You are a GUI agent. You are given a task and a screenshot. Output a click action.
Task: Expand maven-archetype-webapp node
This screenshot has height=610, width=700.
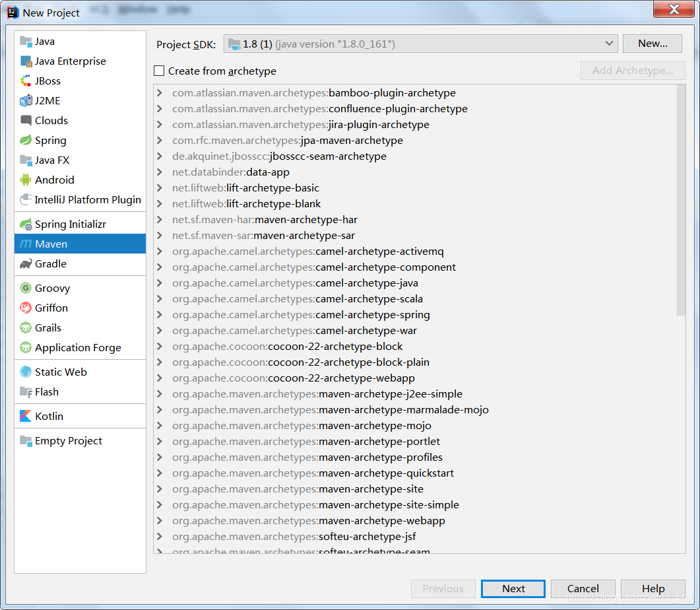[x=160, y=521]
